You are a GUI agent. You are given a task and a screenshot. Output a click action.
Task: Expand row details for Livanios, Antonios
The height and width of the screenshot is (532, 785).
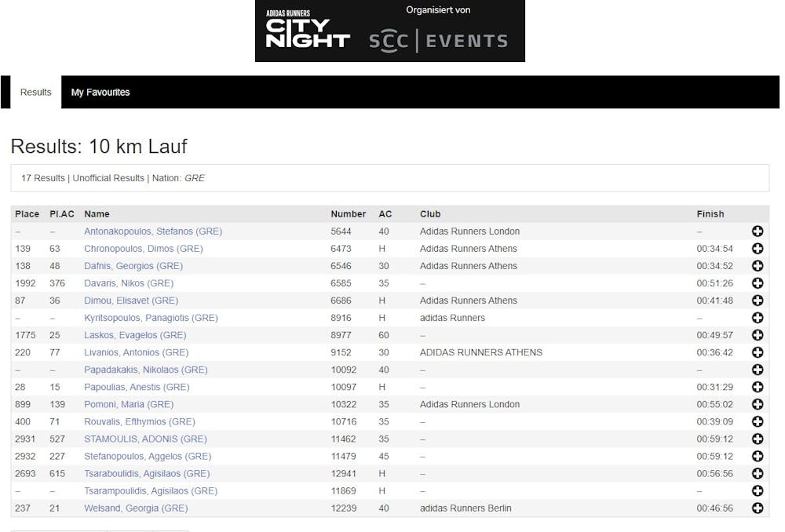[x=758, y=352]
